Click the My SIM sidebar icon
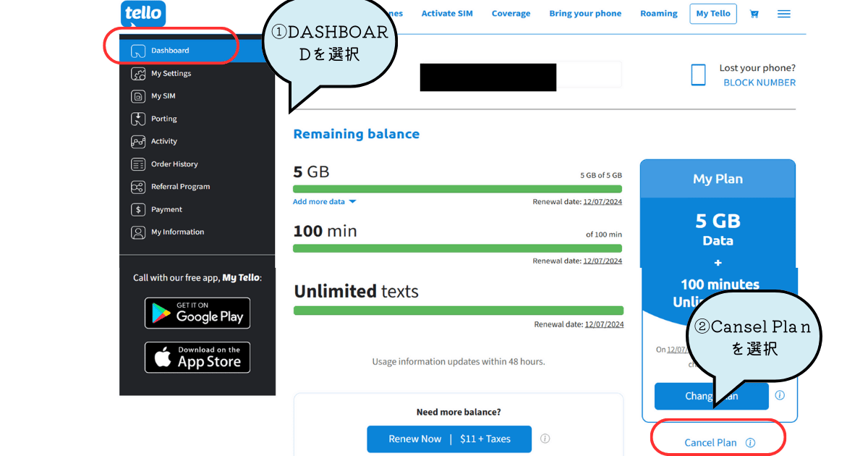This screenshot has height=456, width=868. tap(138, 96)
